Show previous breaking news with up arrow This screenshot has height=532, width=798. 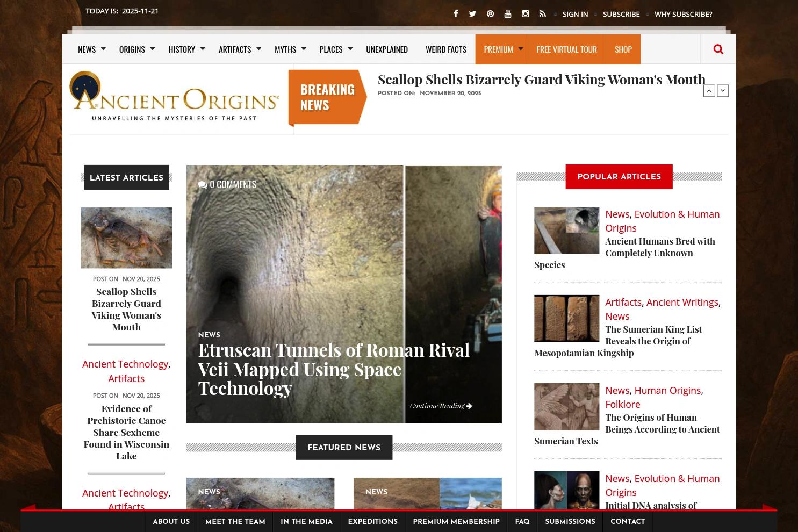coord(709,91)
